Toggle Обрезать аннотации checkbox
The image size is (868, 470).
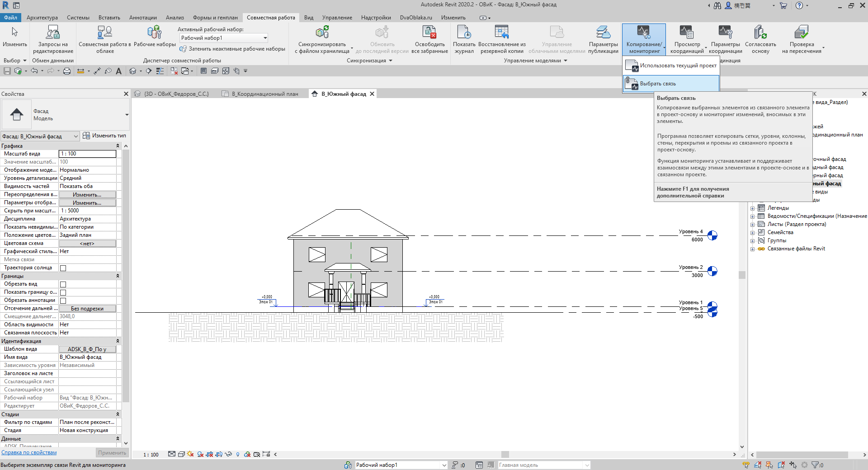(63, 301)
